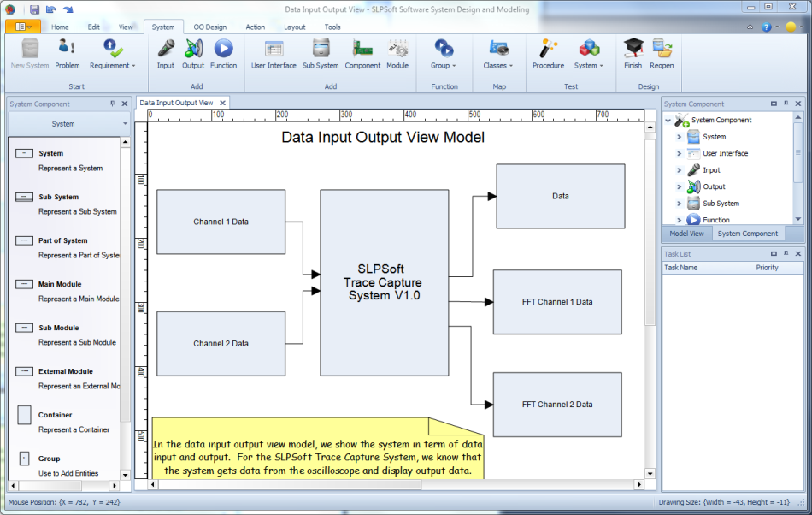Switch to the Home ribbon tab
The image size is (812, 515).
60,27
